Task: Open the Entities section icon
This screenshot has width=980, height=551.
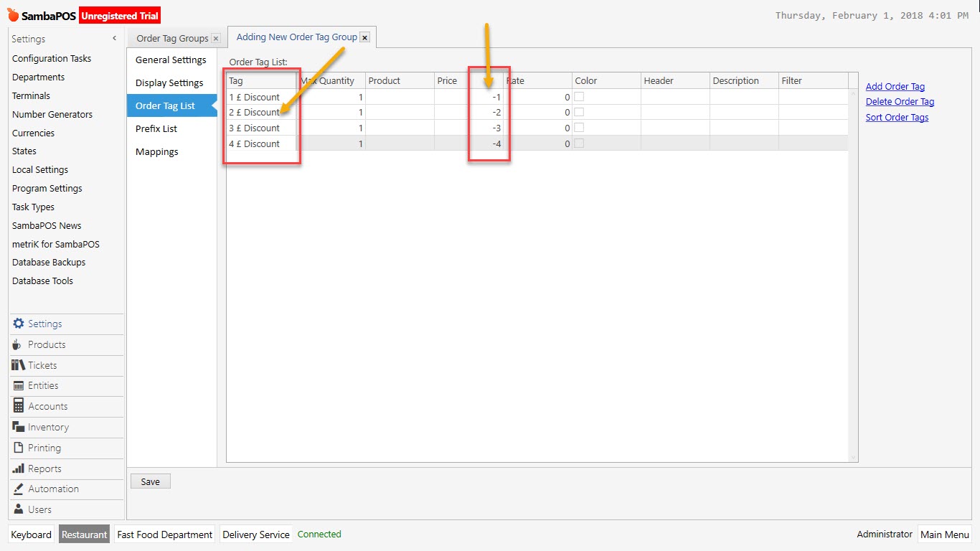Action: pos(17,385)
